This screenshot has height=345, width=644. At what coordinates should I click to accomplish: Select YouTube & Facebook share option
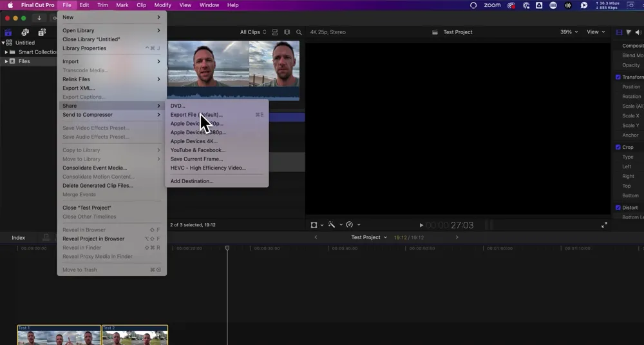click(x=198, y=150)
